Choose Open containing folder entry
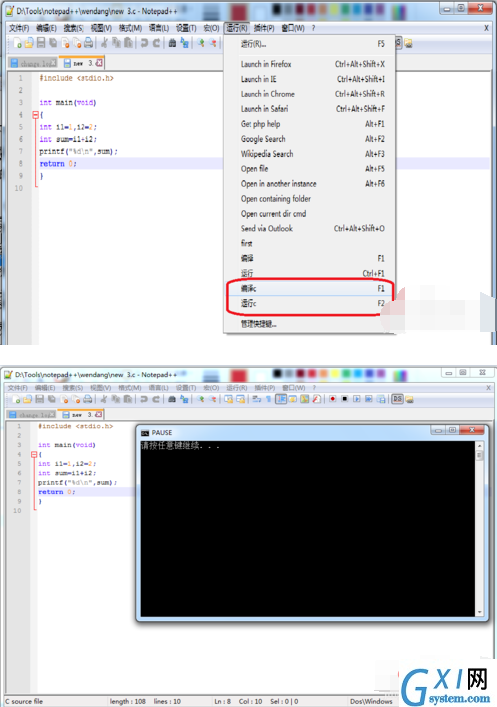 (310, 198)
